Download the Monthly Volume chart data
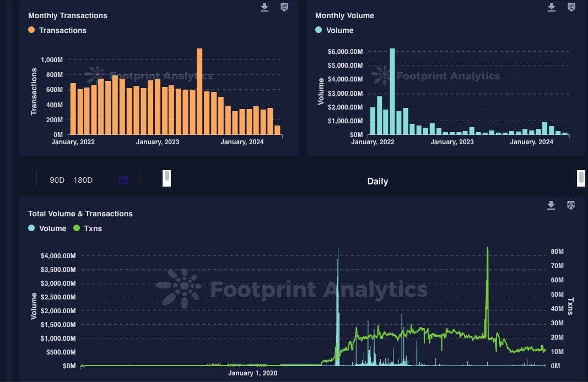This screenshot has width=588, height=382. coord(551,7)
